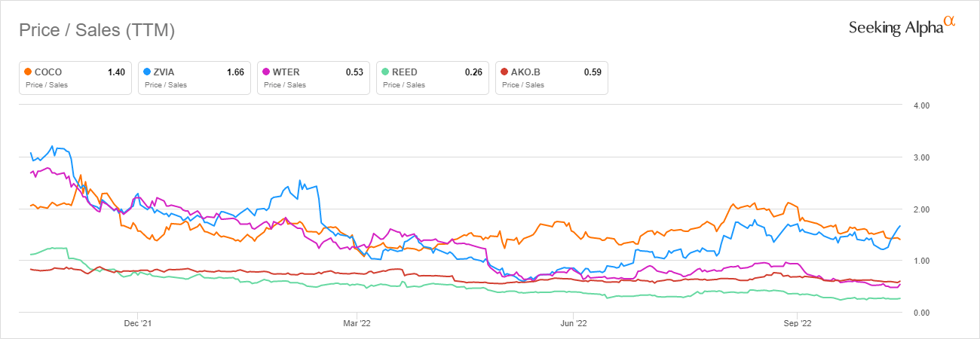This screenshot has width=980, height=339.
Task: Click the Seeking Alpha logo
Action: [902, 26]
